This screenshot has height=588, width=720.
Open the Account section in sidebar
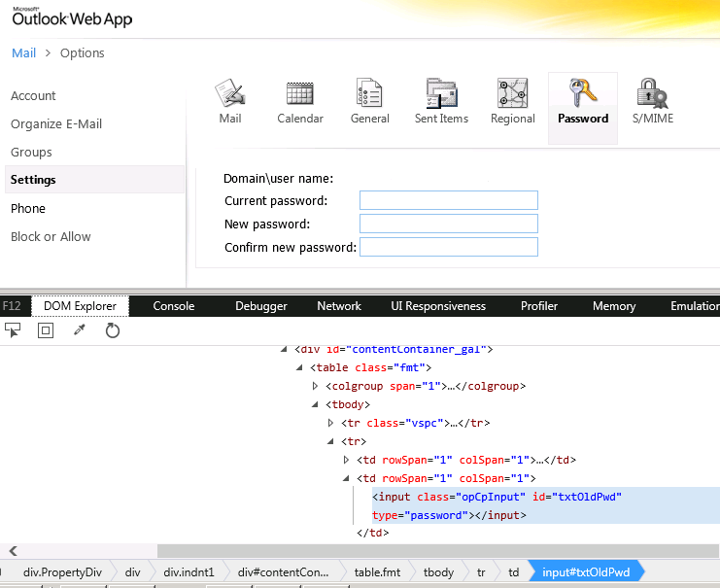click(x=33, y=95)
